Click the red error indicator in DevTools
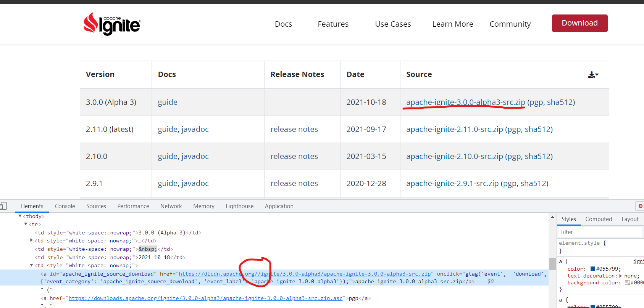The width and height of the screenshot is (644, 308). [640, 206]
